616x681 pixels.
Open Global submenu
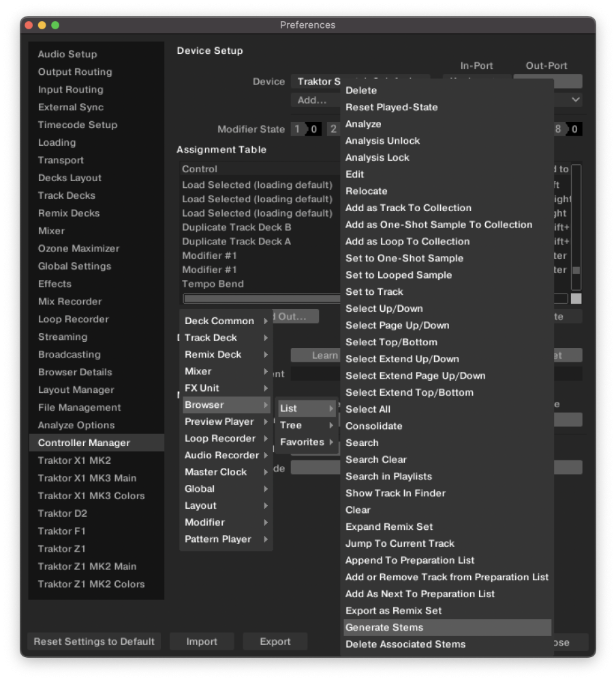tap(226, 489)
